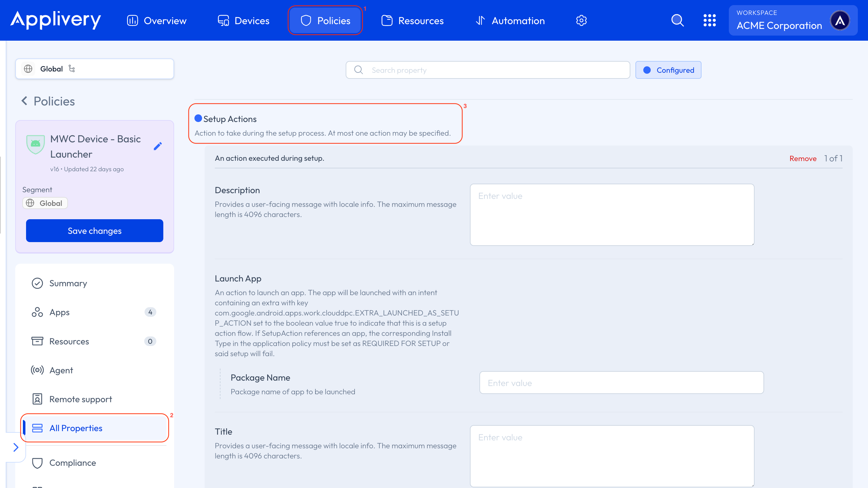868x488 pixels.
Task: Open the settings gear in the navbar
Action: click(581, 20)
